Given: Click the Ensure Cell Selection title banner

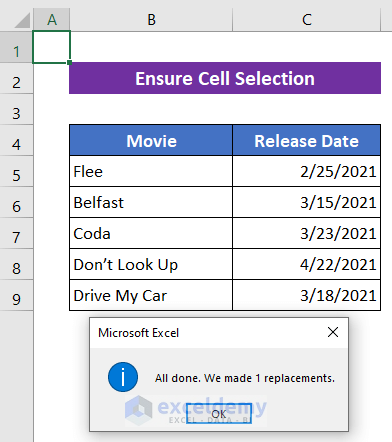Looking at the screenshot, I should (225, 78).
